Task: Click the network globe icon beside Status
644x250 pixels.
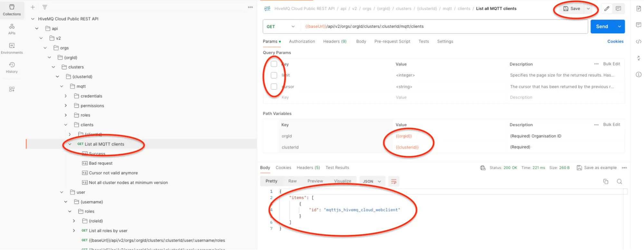Action: [483, 168]
